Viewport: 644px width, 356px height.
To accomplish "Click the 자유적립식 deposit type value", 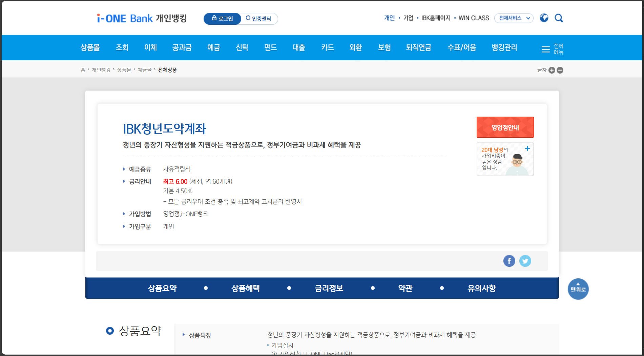I will click(177, 169).
